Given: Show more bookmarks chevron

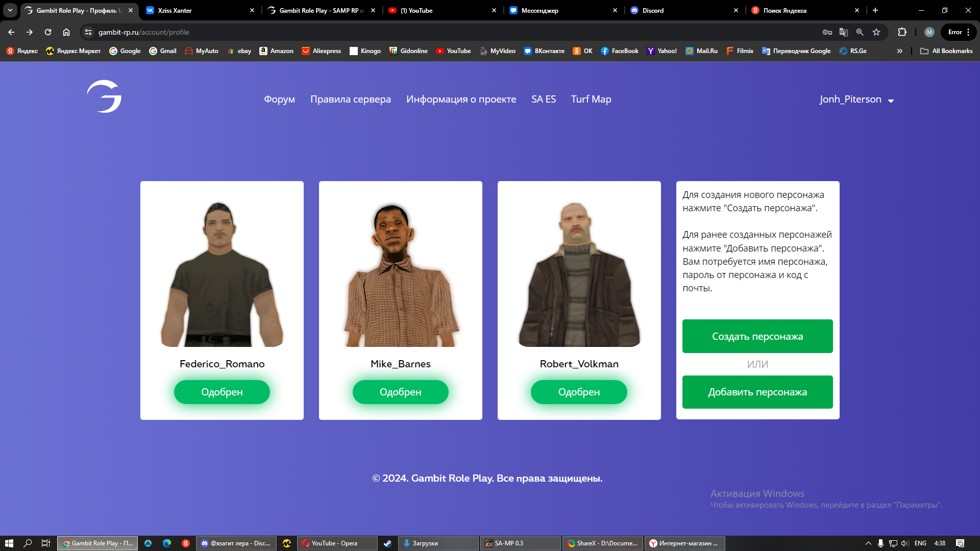Looking at the screenshot, I should 899,51.
